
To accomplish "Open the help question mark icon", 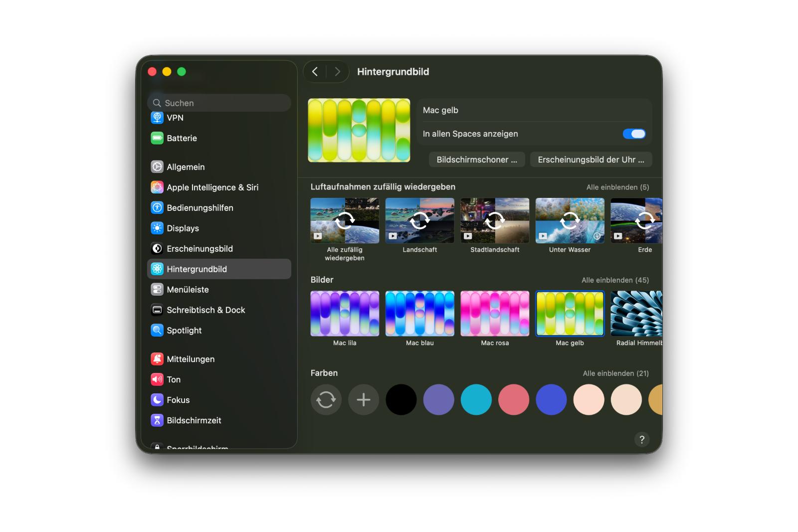I will pos(642,440).
